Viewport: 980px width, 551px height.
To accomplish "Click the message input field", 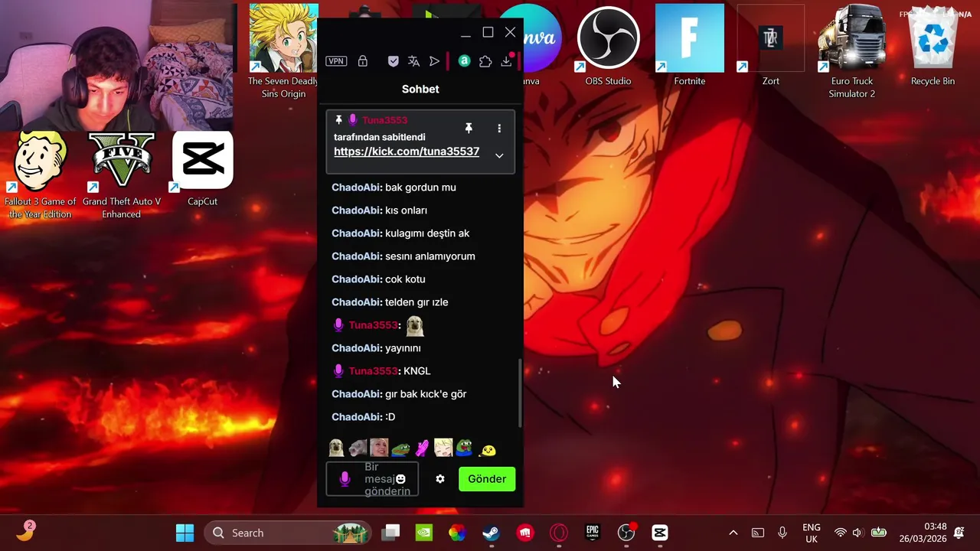I will click(x=372, y=479).
